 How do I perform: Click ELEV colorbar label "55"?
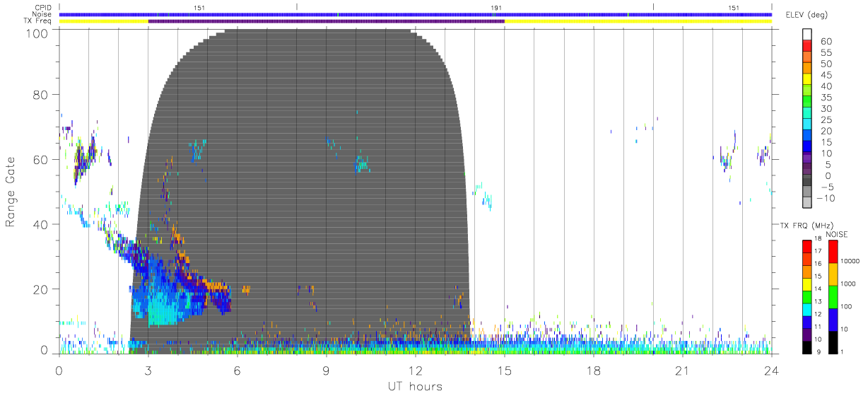tap(826, 52)
